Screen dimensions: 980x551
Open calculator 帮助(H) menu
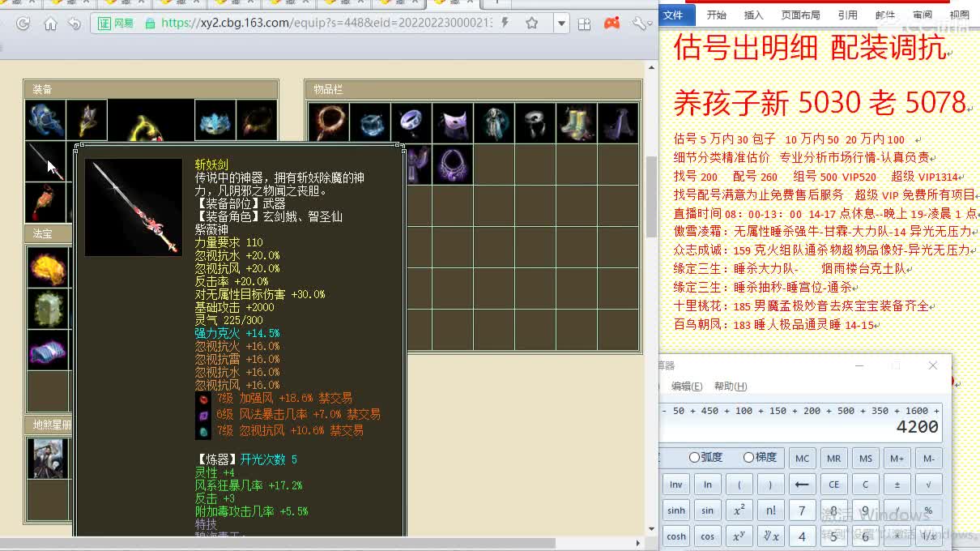tap(731, 387)
